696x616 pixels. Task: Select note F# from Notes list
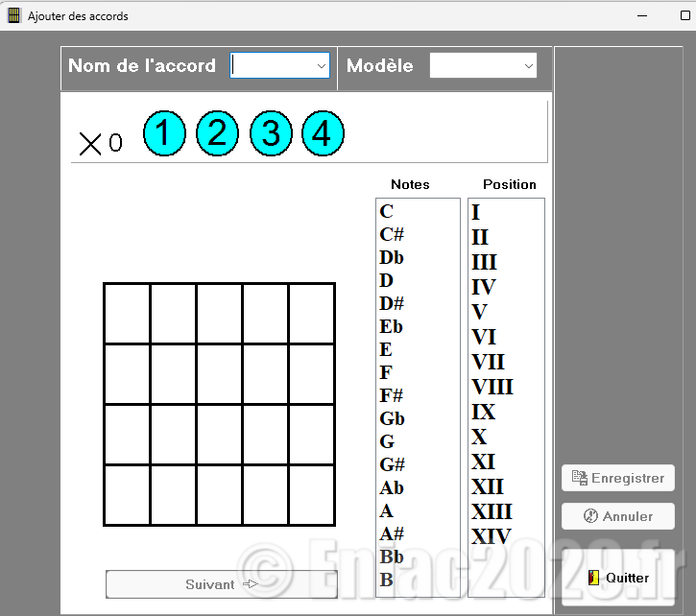pos(392,395)
